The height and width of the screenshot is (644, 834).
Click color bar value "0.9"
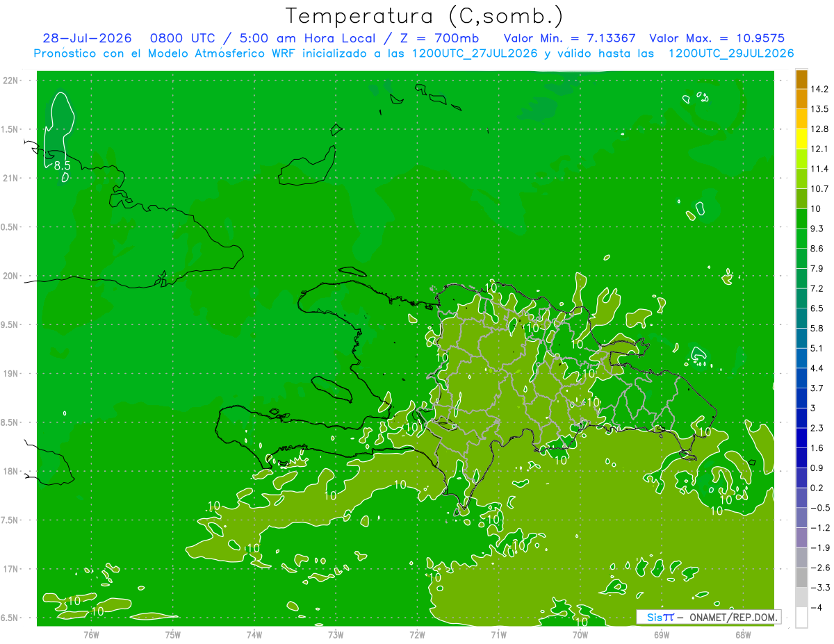pos(817,468)
